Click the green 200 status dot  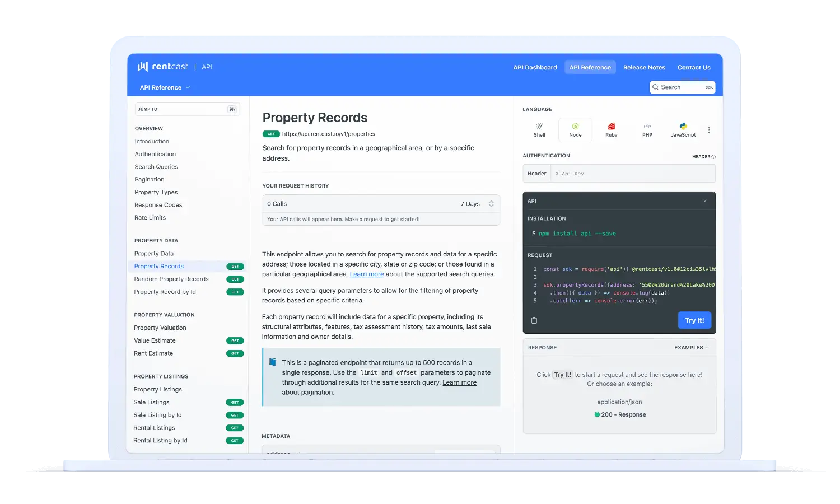click(x=597, y=415)
